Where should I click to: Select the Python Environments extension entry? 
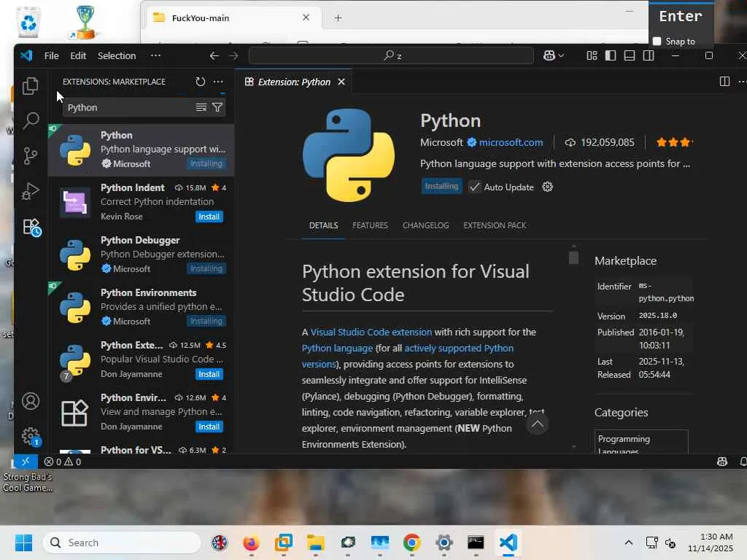click(141, 307)
